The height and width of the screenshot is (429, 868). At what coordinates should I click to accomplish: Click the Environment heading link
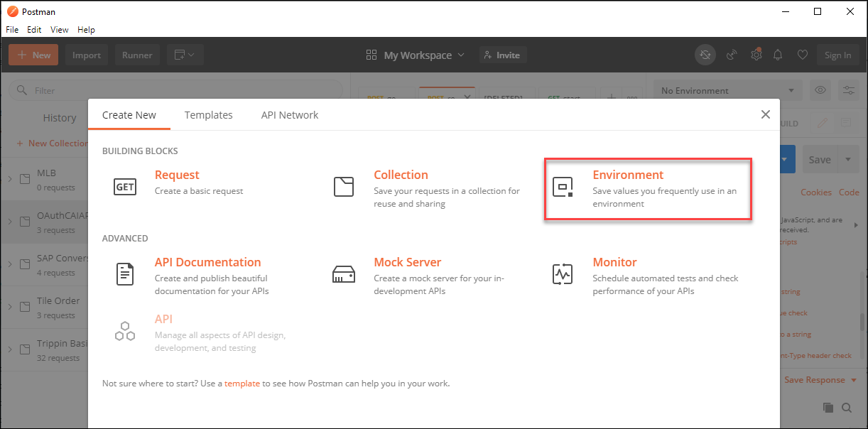point(628,175)
